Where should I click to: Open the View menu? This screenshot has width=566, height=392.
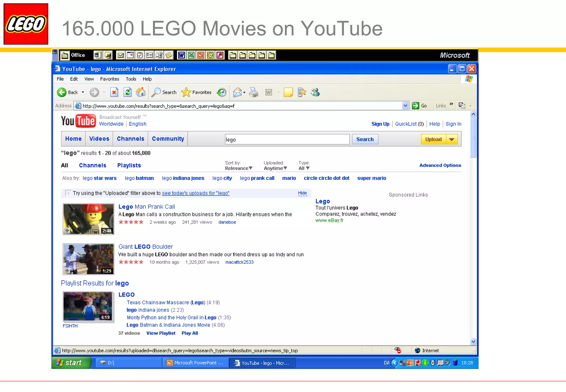89,79
